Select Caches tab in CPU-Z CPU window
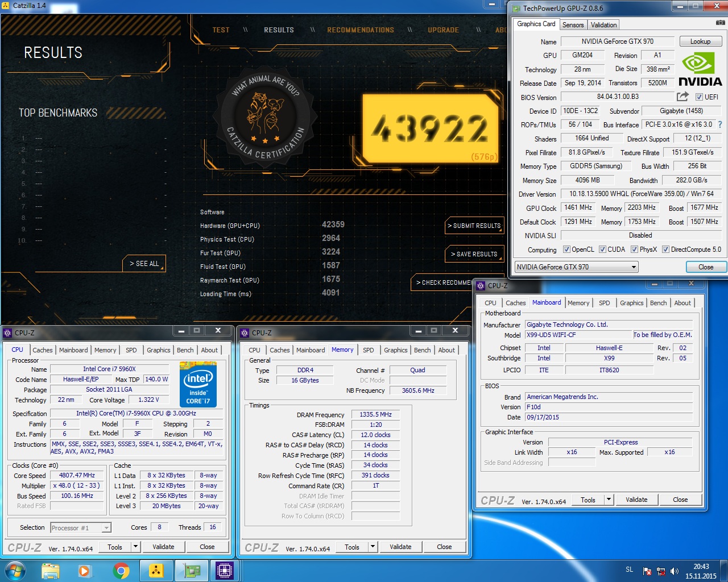 pyautogui.click(x=43, y=350)
